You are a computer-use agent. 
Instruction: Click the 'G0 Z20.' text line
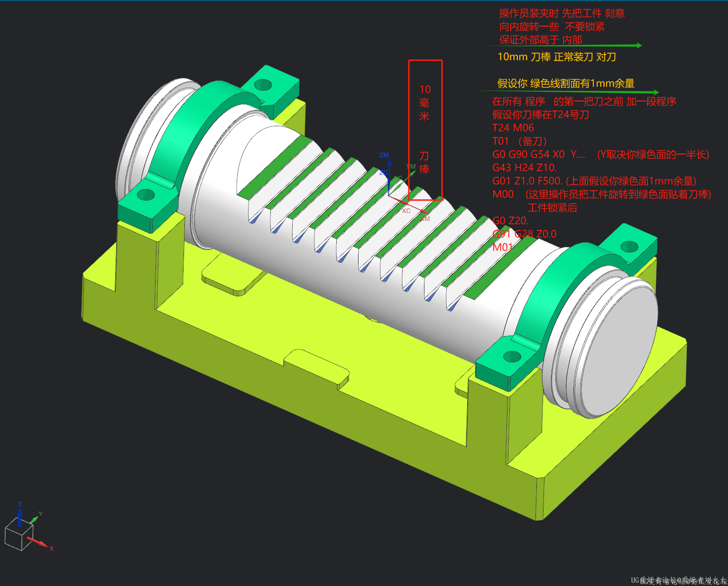pos(510,220)
